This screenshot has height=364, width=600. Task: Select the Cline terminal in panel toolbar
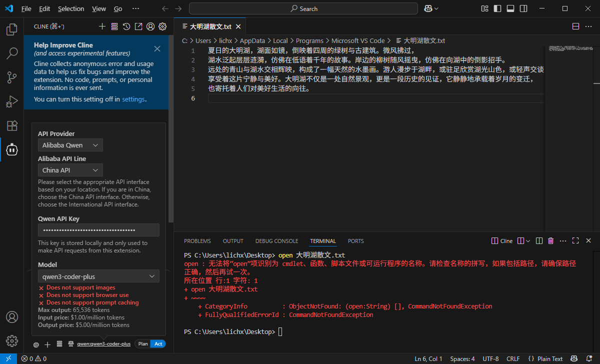pos(502,241)
